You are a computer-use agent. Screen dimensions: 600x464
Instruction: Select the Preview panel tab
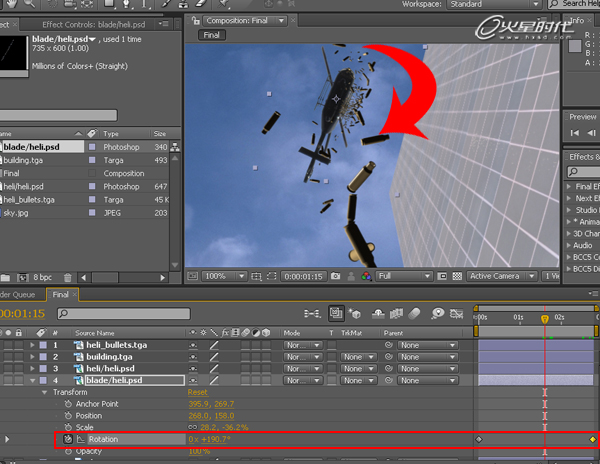(x=583, y=117)
